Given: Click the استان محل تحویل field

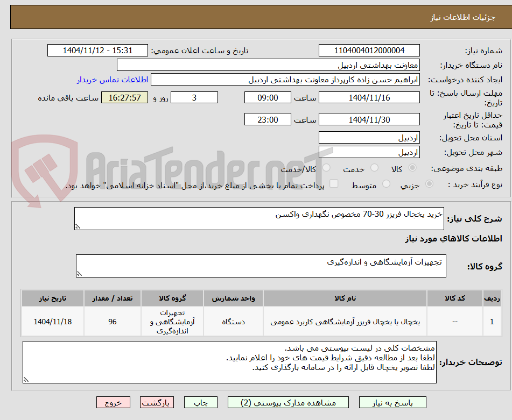Looking at the screenshot, I should click(x=369, y=138).
